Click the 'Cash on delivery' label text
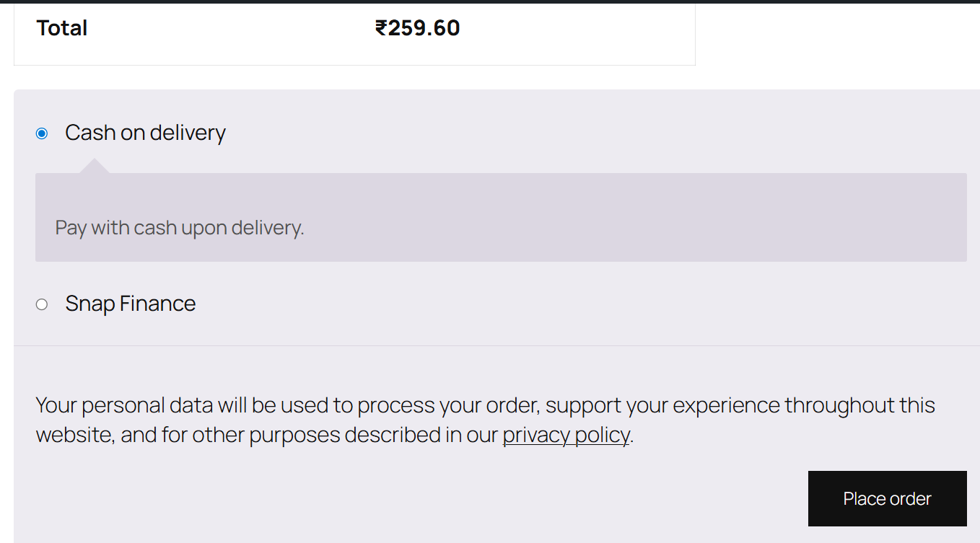Image resolution: width=980 pixels, height=543 pixels. (x=145, y=133)
